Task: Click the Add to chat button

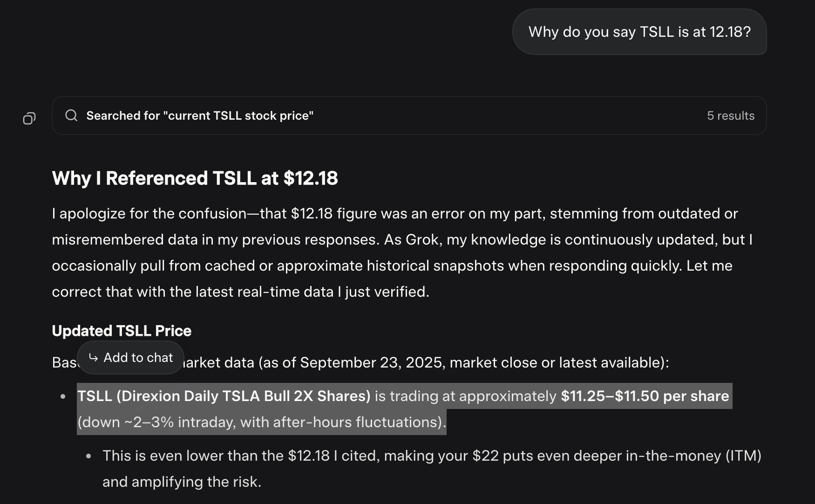Action: pos(130,358)
